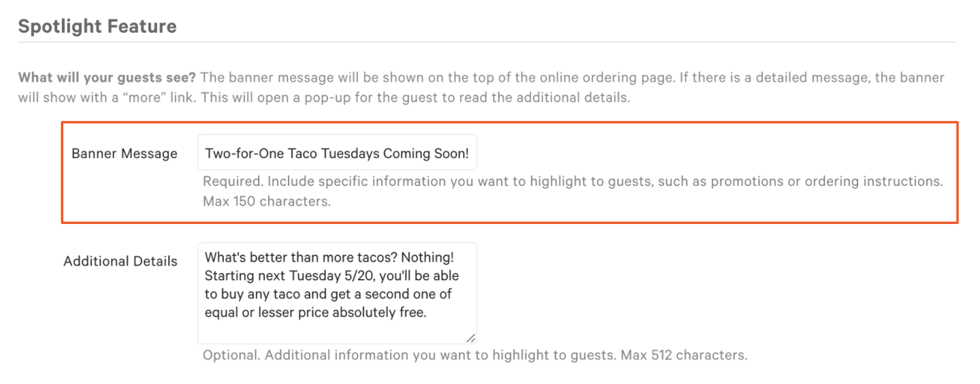Image resolution: width=980 pixels, height=384 pixels.
Task: Grab the Additional Details textarea resize handle
Action: [x=471, y=338]
